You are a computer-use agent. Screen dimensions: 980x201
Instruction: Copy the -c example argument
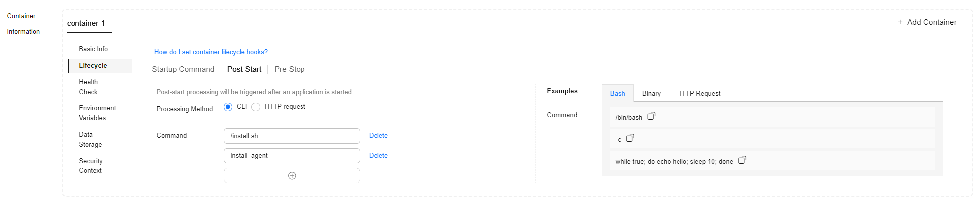[x=630, y=138]
